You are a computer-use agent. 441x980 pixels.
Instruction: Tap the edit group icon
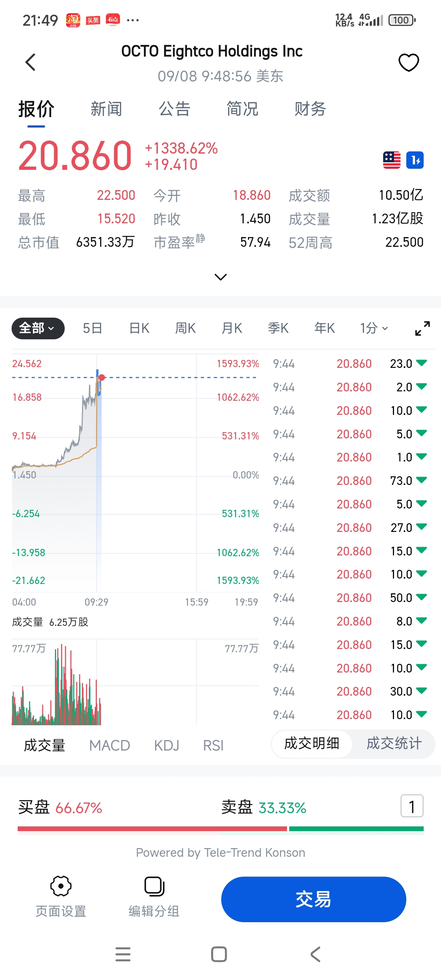point(154,886)
